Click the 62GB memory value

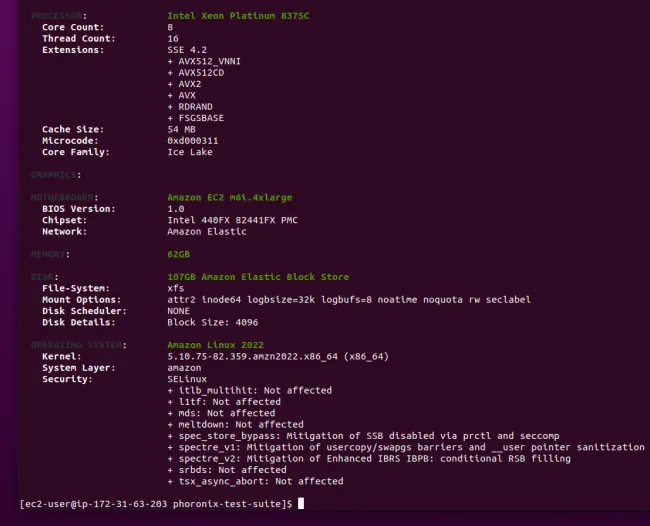179,254
